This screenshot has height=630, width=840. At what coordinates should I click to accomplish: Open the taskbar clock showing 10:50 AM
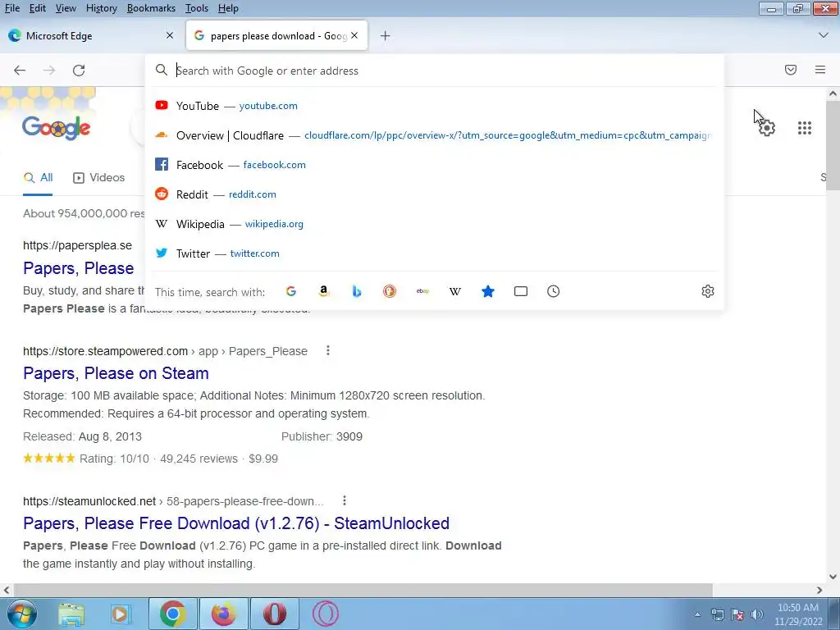click(x=797, y=614)
